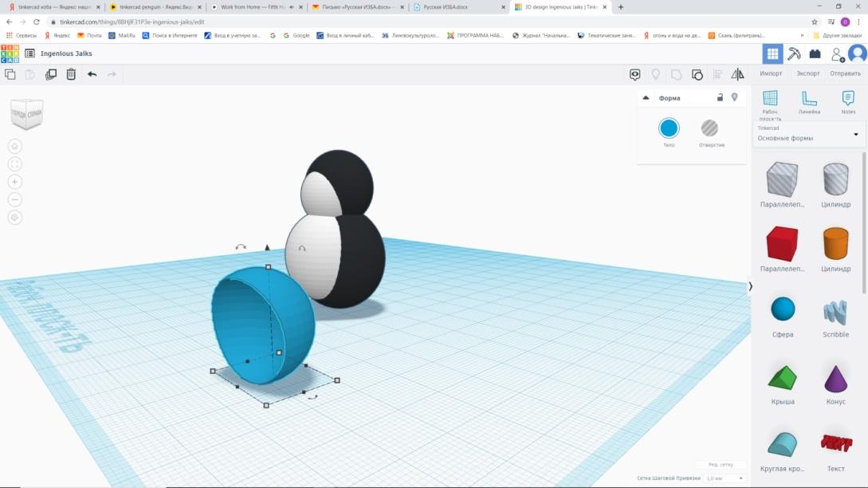Expand the hidden bookmarks overflow chevron
868x488 pixels.
(x=802, y=35)
